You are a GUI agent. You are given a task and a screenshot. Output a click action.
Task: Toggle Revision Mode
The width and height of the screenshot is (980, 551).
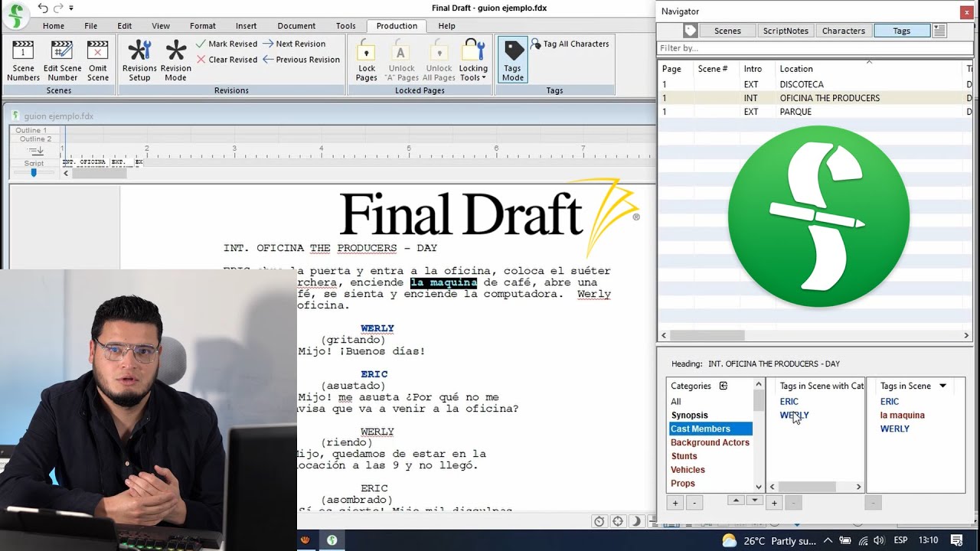(x=176, y=61)
